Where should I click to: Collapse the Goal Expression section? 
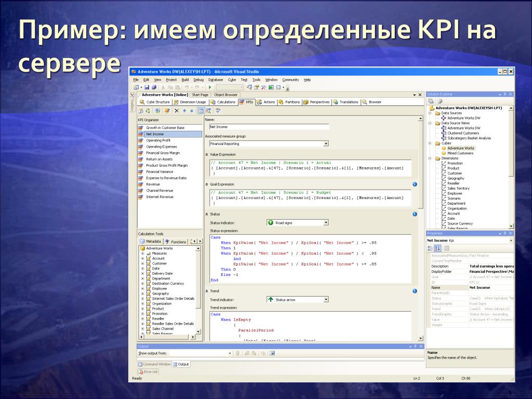click(x=207, y=184)
